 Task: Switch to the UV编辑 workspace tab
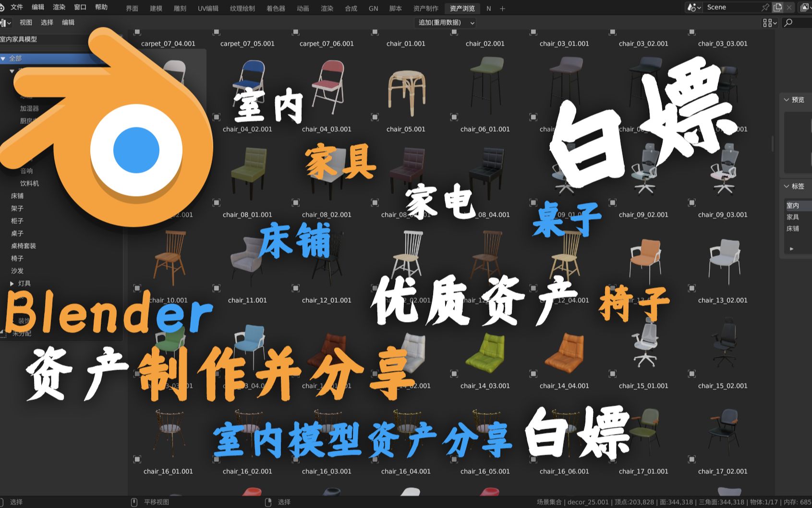click(208, 8)
